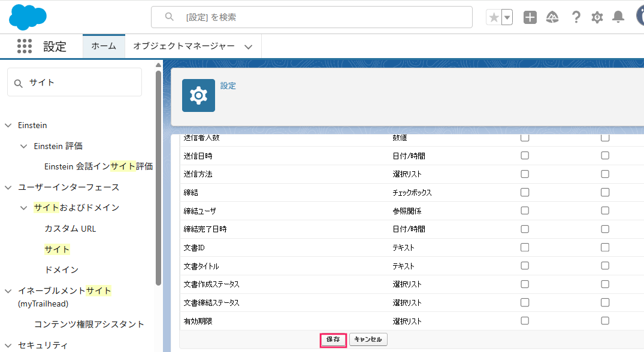This screenshot has width=644, height=352.
Task: Check the first checkbox for 締結
Action: pos(524,192)
